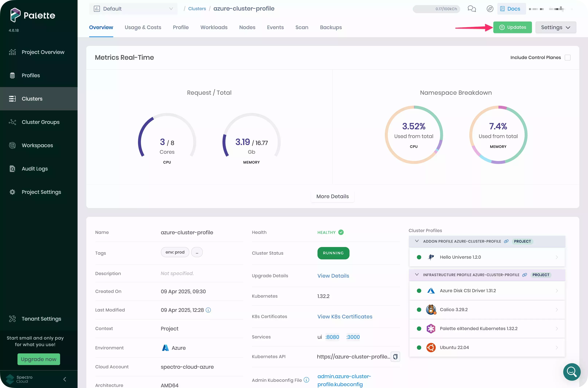Enable the Include Control Planes checkbox
Viewport: 588px width, 388px height.
click(568, 57)
